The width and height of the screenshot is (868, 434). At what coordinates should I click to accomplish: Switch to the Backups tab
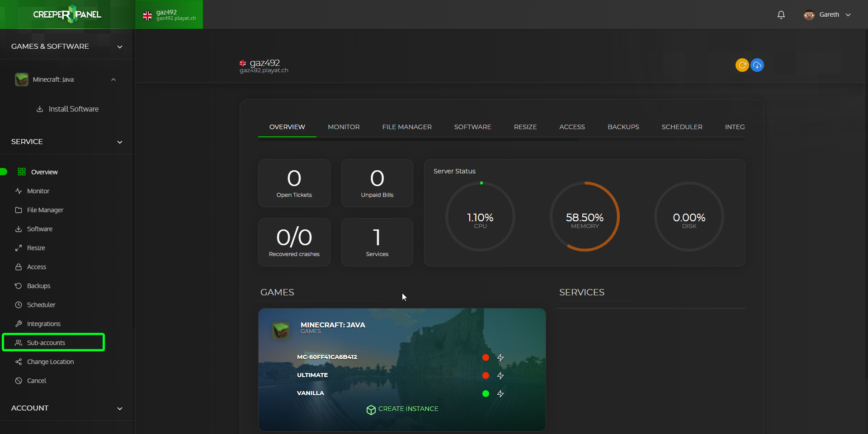623,127
